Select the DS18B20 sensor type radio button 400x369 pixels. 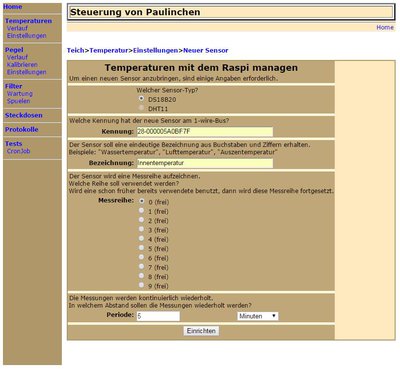[142, 99]
